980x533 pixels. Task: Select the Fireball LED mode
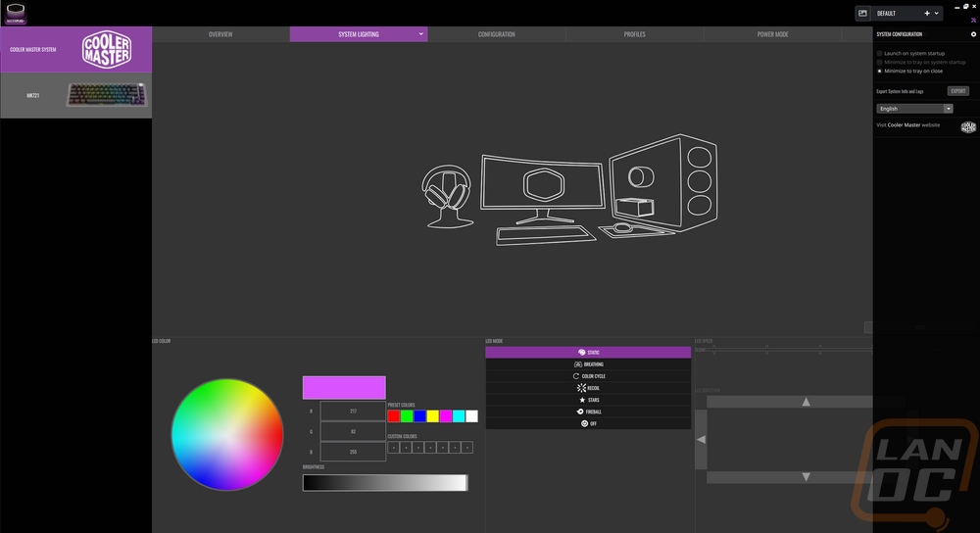[588, 412]
